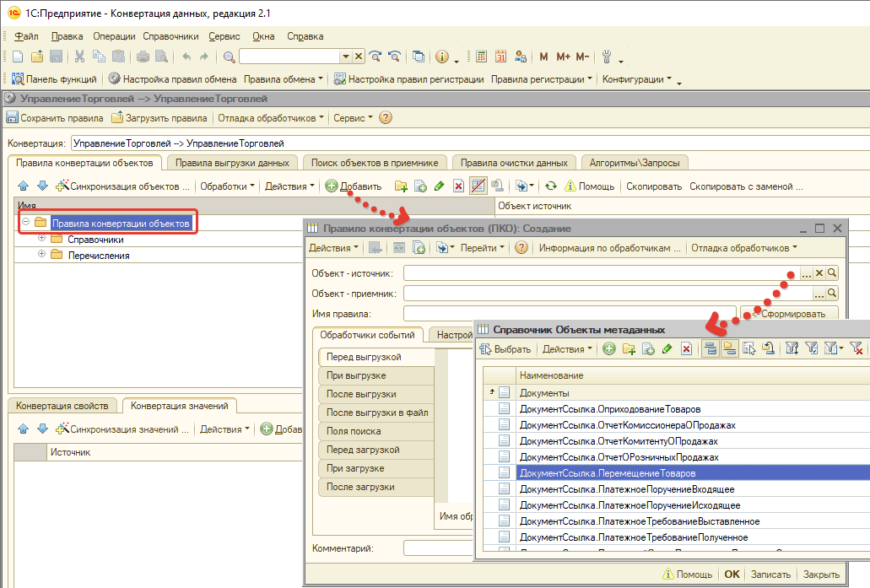
Task: Collapse the Правила конвертации объектов tree node
Action: [x=26, y=222]
